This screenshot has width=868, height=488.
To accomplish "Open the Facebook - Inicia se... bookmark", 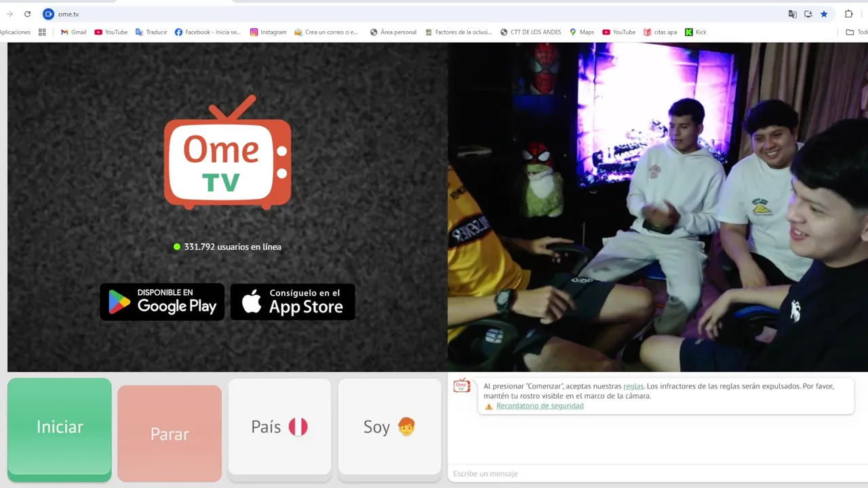I will click(208, 32).
